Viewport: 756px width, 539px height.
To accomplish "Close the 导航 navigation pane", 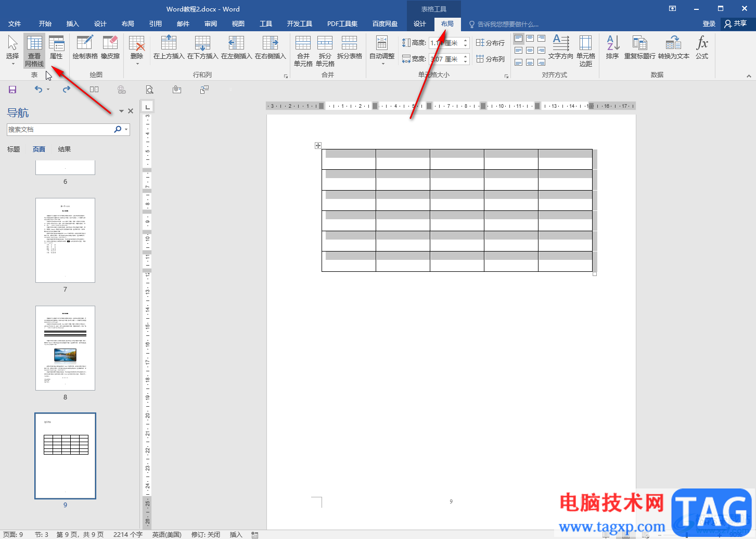I will (131, 111).
